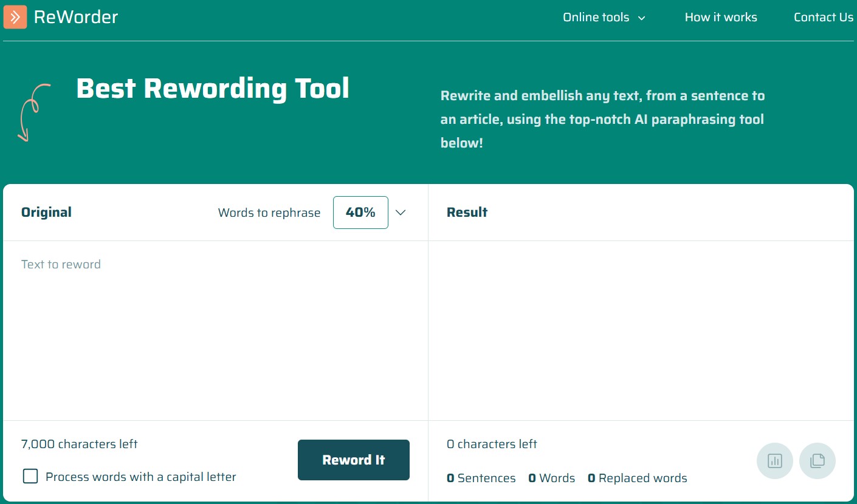Click the orange ReWorder logo icon

(x=15, y=17)
